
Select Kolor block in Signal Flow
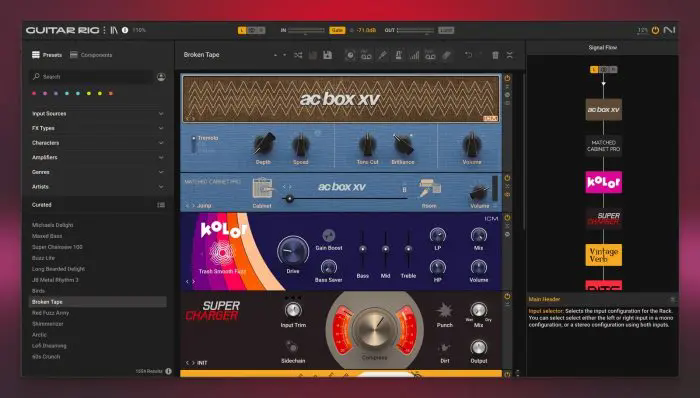point(604,182)
